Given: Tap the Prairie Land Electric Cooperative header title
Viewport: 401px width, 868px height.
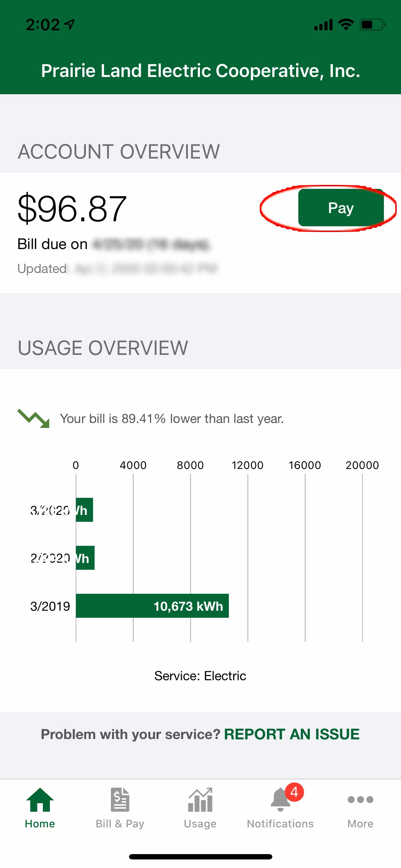Looking at the screenshot, I should coord(200,71).
